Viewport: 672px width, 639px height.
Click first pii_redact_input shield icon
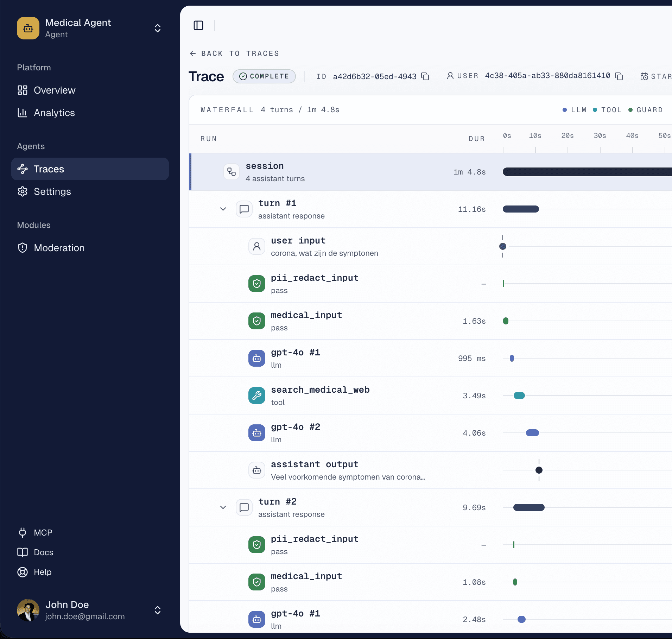257,284
